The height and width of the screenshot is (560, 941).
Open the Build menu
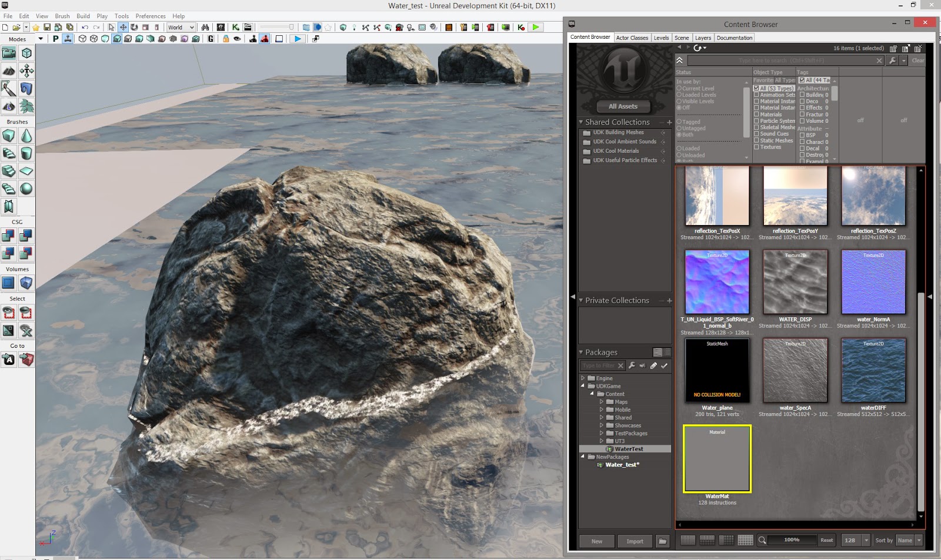pyautogui.click(x=84, y=16)
